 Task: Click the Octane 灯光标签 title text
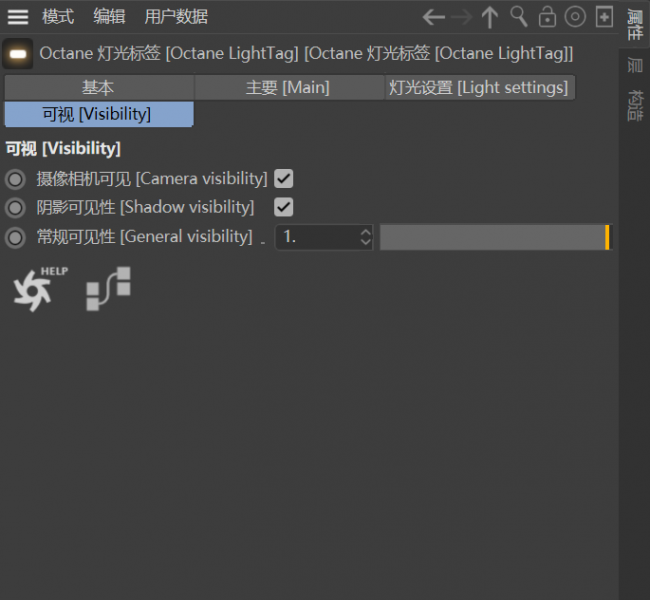pyautogui.click(x=306, y=53)
